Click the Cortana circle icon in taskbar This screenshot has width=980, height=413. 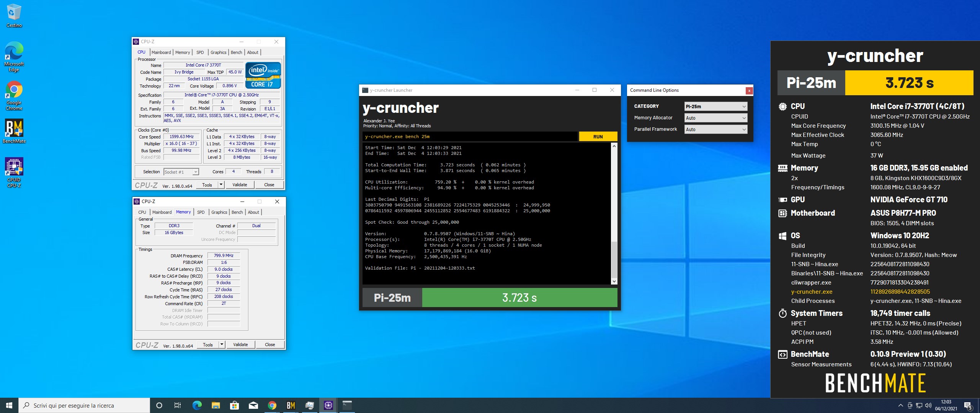(x=159, y=405)
